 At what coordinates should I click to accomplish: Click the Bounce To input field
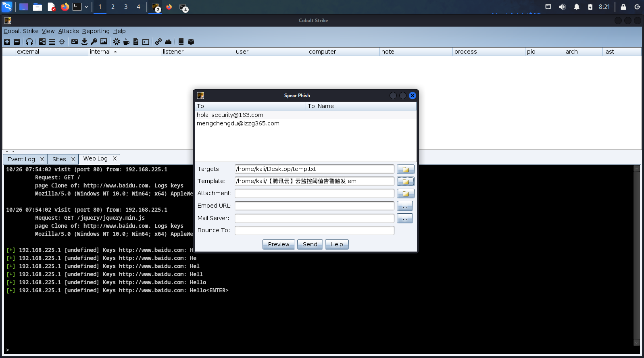point(314,230)
